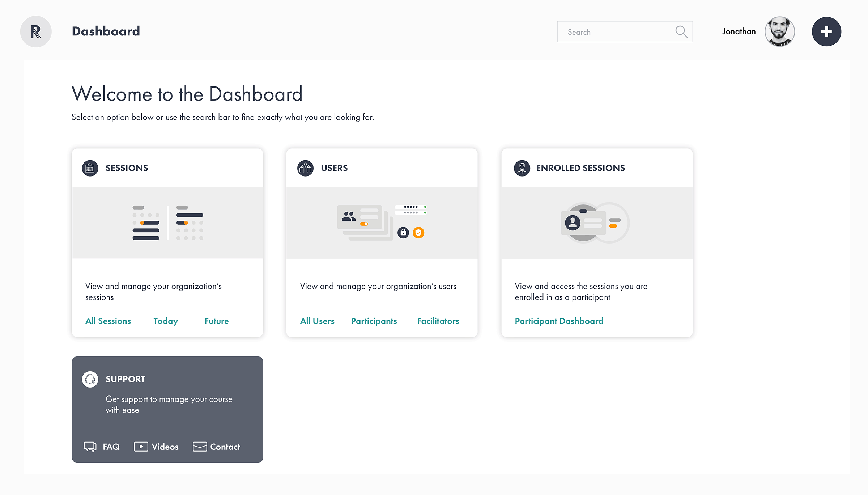Click the SESSIONS card title
Image resolution: width=868 pixels, height=495 pixels.
pos(127,168)
